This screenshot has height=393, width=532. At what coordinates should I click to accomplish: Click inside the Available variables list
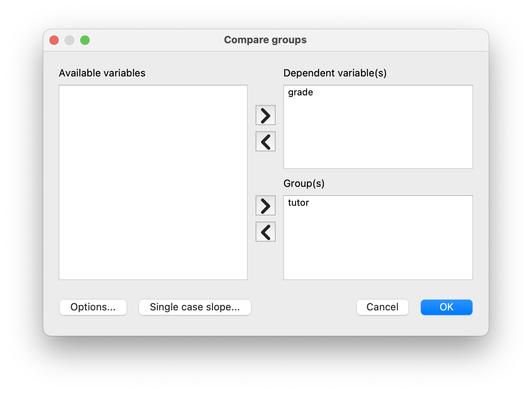[x=153, y=182]
